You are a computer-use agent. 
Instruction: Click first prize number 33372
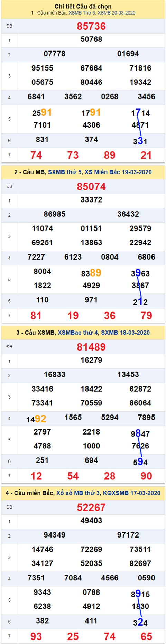click(91, 200)
